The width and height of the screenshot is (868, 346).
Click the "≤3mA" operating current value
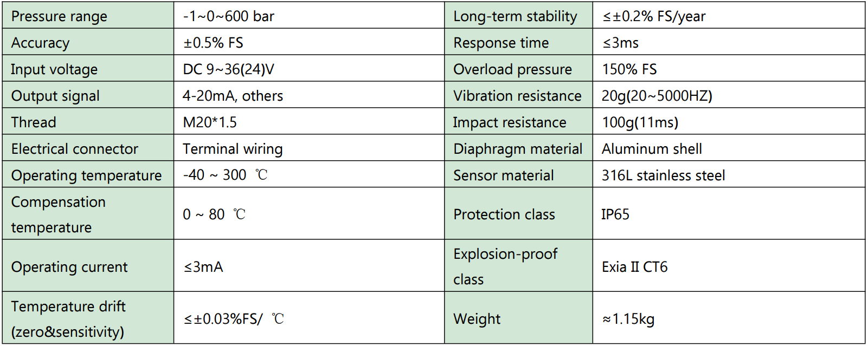(203, 267)
